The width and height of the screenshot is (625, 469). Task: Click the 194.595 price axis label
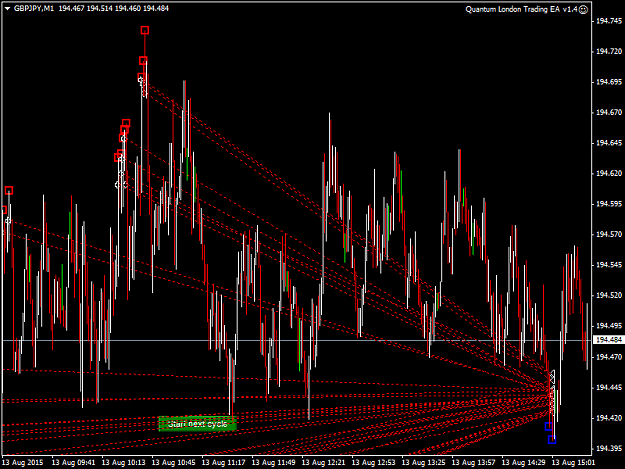pyautogui.click(x=609, y=204)
